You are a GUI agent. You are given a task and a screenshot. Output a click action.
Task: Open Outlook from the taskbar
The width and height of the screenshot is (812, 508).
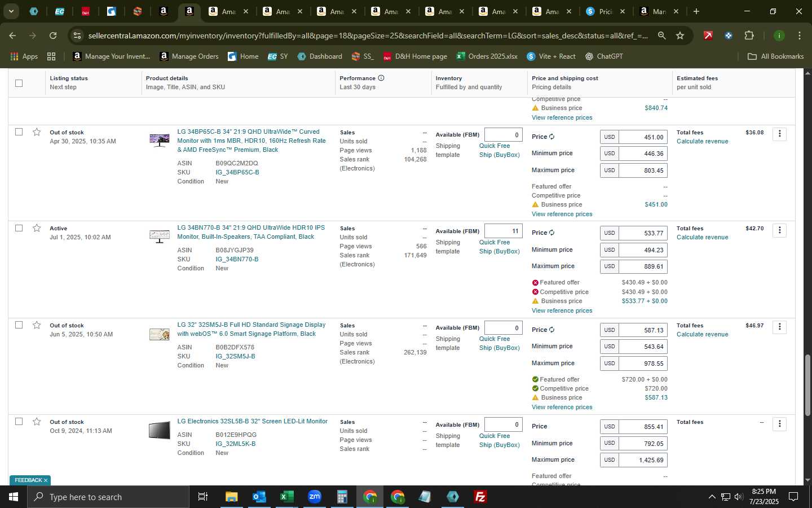coord(259,497)
